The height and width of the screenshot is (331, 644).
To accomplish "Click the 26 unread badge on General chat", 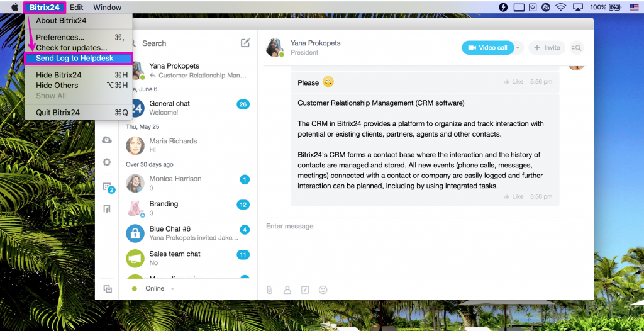I will pos(243,104).
